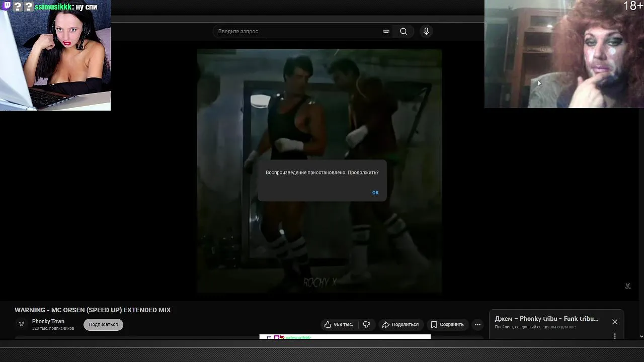Subscribe with Подписаться button
The image size is (644, 362).
point(103,325)
